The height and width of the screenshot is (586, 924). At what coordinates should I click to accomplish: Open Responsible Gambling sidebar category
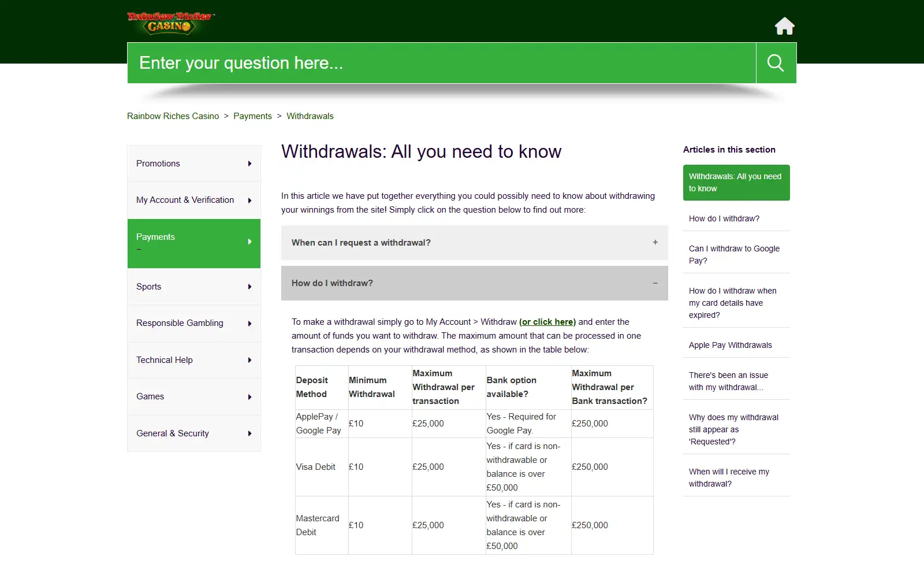click(194, 323)
